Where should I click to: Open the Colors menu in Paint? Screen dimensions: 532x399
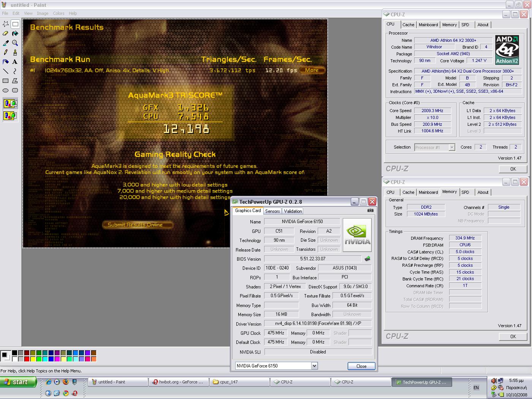(x=59, y=13)
